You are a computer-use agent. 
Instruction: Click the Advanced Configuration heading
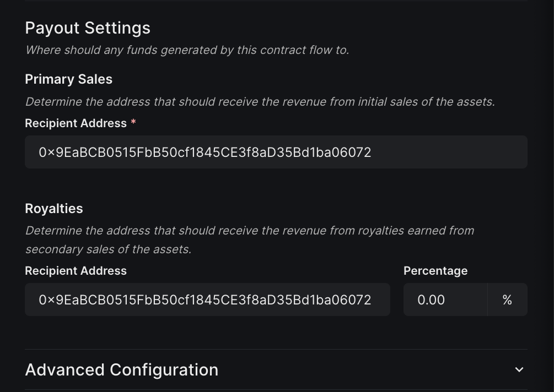tap(122, 369)
